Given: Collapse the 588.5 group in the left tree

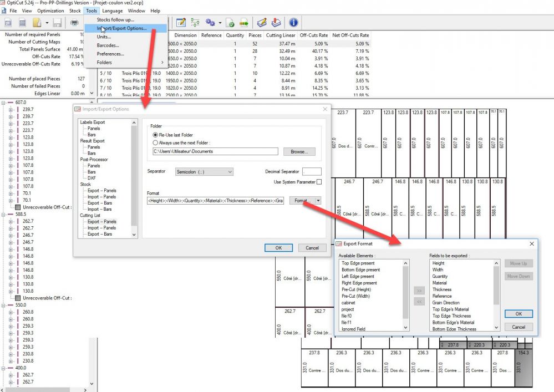Looking at the screenshot, I should pos(3,215).
